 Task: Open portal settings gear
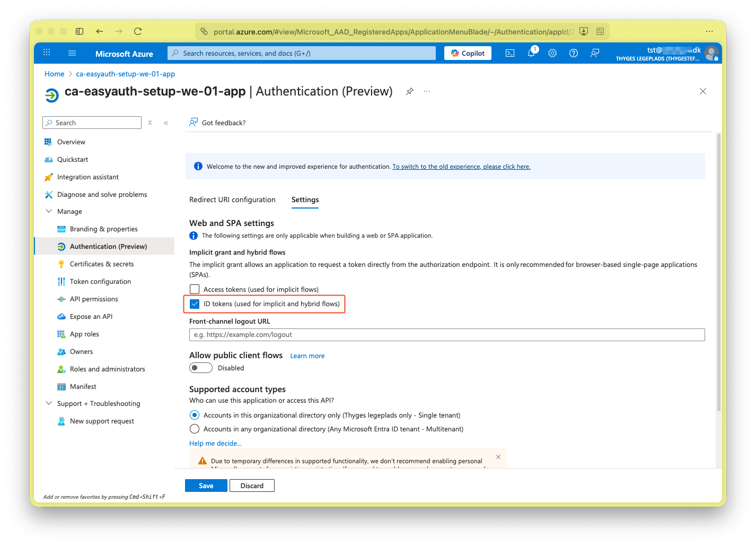(x=552, y=53)
